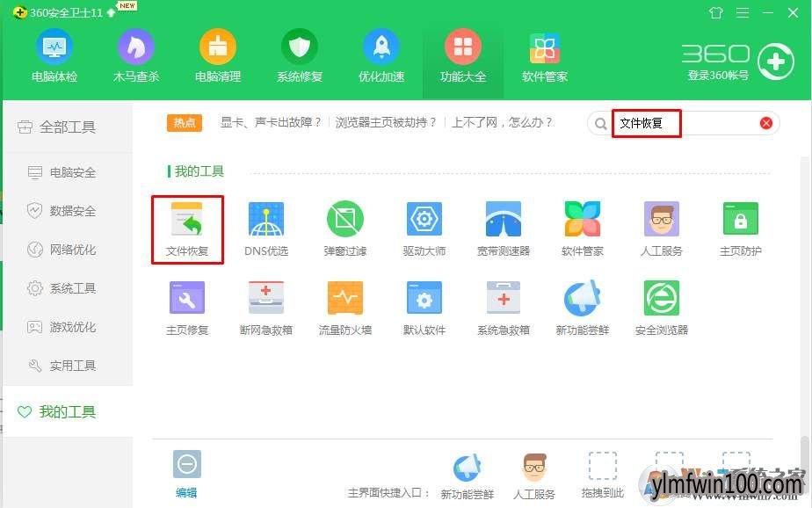Launch DNS优选 tool

[266, 229]
